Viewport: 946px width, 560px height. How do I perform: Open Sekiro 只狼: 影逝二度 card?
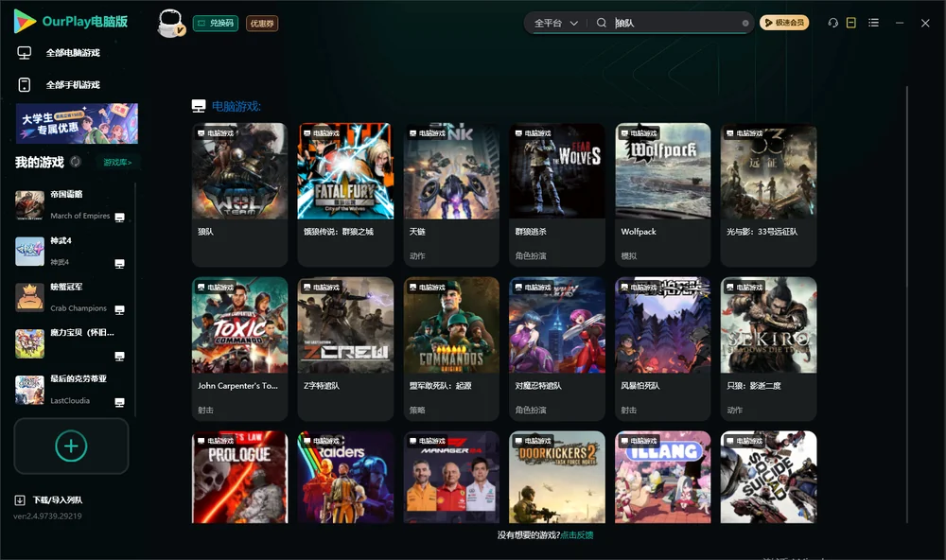click(768, 348)
